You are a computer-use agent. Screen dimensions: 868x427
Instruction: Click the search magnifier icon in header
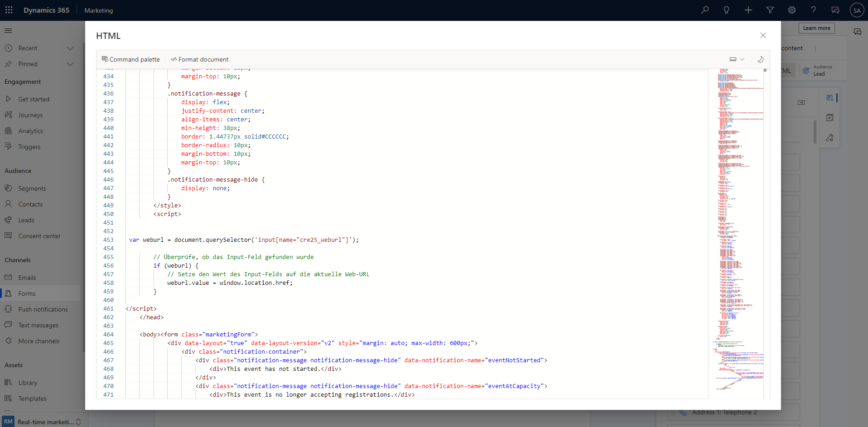(705, 10)
